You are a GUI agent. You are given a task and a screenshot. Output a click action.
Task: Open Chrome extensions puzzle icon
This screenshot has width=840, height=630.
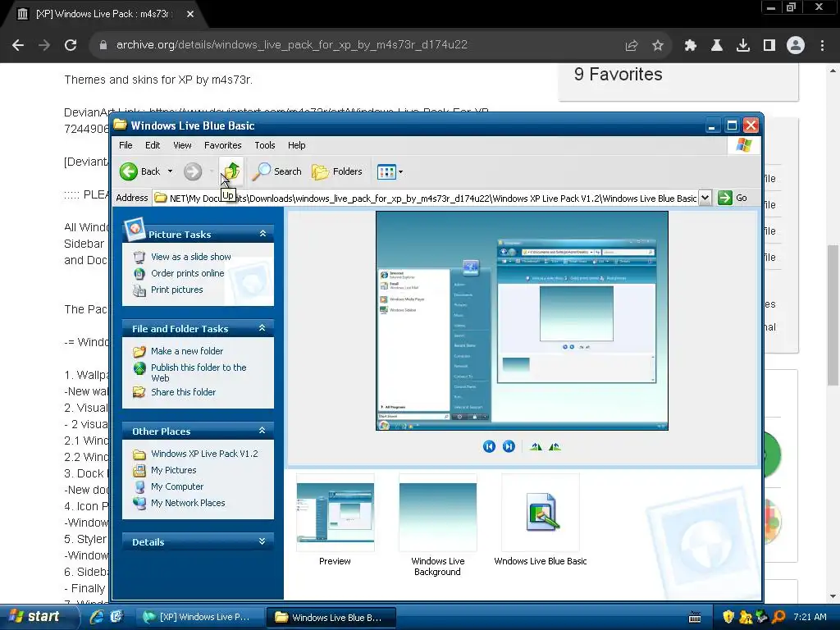point(690,46)
